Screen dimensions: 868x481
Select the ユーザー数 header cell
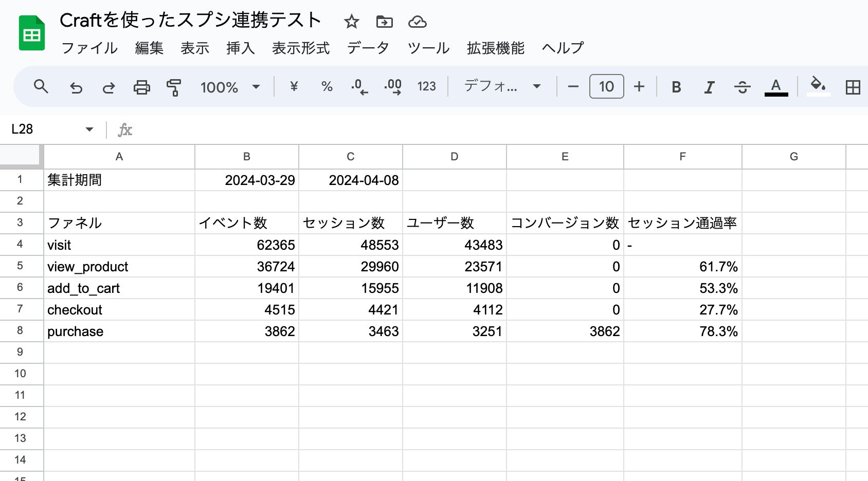[x=455, y=223]
